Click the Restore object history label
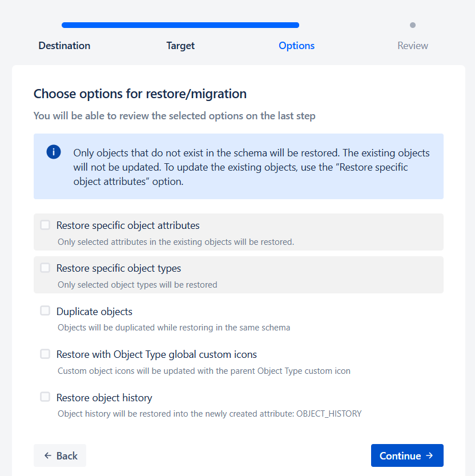This screenshot has width=475, height=476. click(104, 398)
